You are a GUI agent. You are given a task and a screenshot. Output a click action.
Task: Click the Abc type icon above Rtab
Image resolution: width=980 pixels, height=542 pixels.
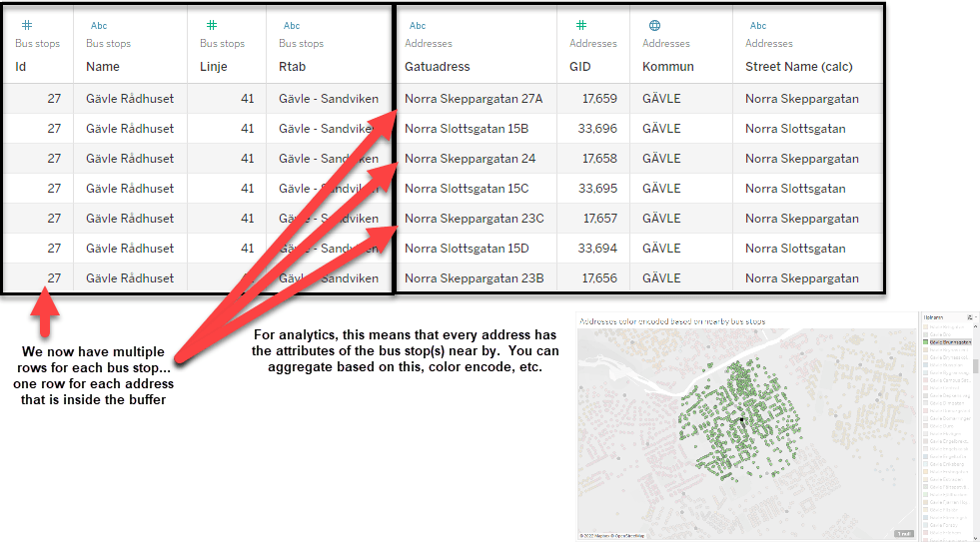292,26
